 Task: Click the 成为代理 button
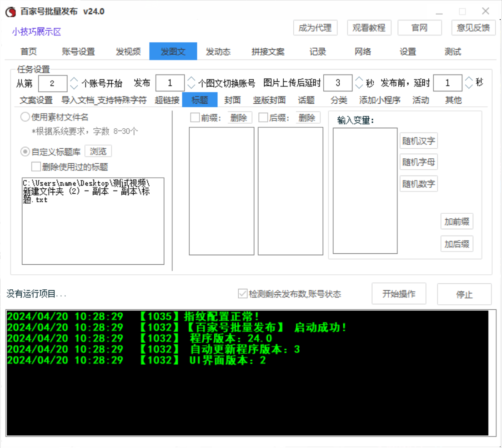point(315,28)
